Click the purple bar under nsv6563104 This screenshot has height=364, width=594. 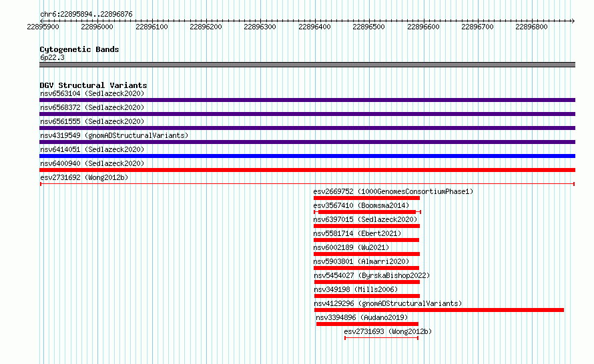(307, 100)
